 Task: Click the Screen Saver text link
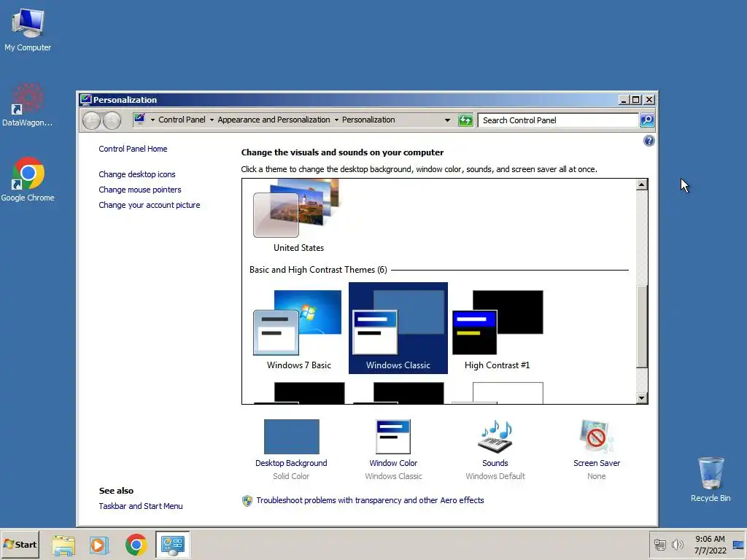597,463
